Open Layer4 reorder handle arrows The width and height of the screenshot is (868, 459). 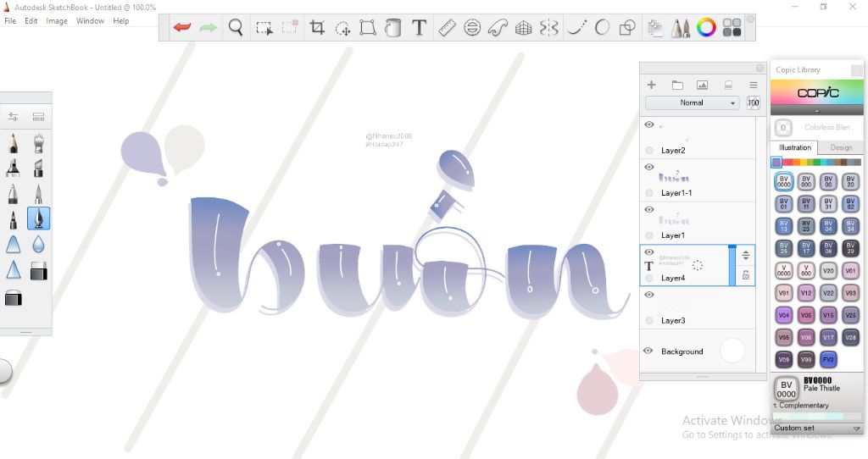pyautogui.click(x=746, y=255)
